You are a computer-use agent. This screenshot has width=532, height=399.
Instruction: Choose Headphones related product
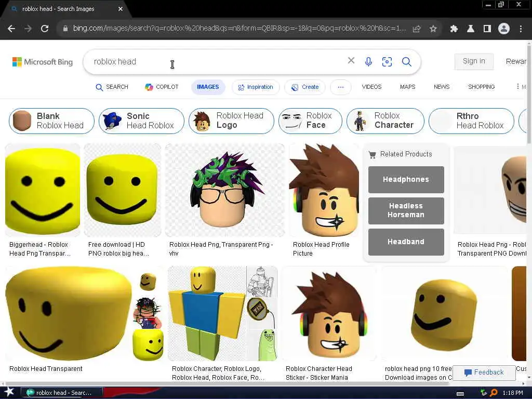tap(406, 179)
